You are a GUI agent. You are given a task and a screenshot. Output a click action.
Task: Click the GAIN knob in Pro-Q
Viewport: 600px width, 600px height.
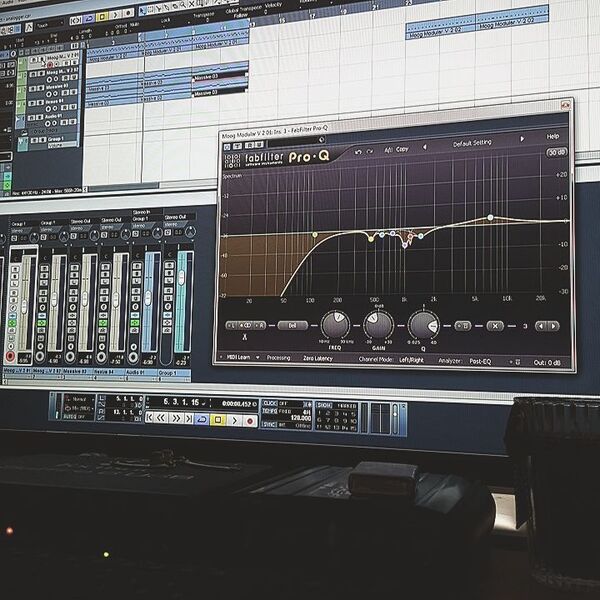point(378,326)
